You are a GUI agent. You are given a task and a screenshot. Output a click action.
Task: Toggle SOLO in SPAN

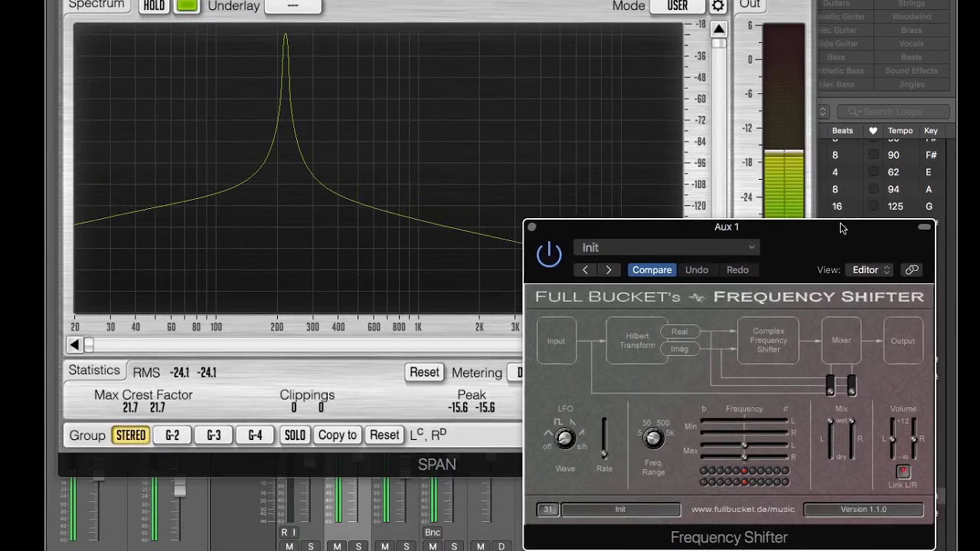click(295, 435)
